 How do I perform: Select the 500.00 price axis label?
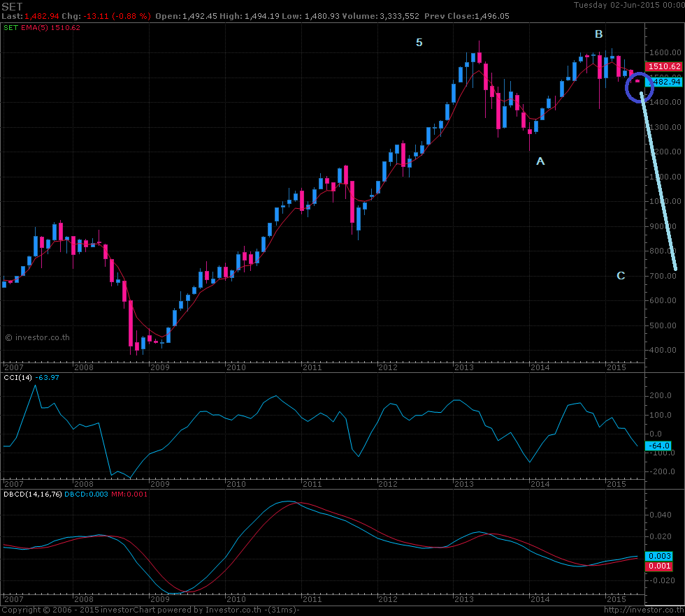pos(663,325)
